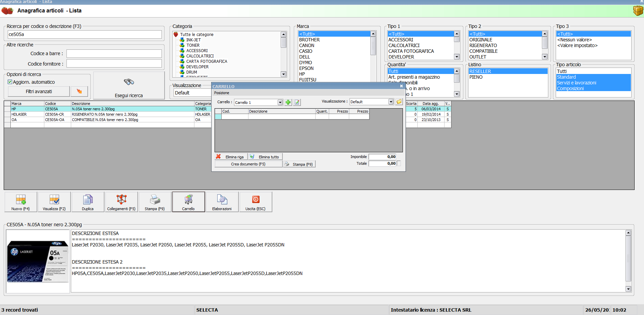
Task: Open main Visualizzazione Default combo box
Action: [x=192, y=93]
